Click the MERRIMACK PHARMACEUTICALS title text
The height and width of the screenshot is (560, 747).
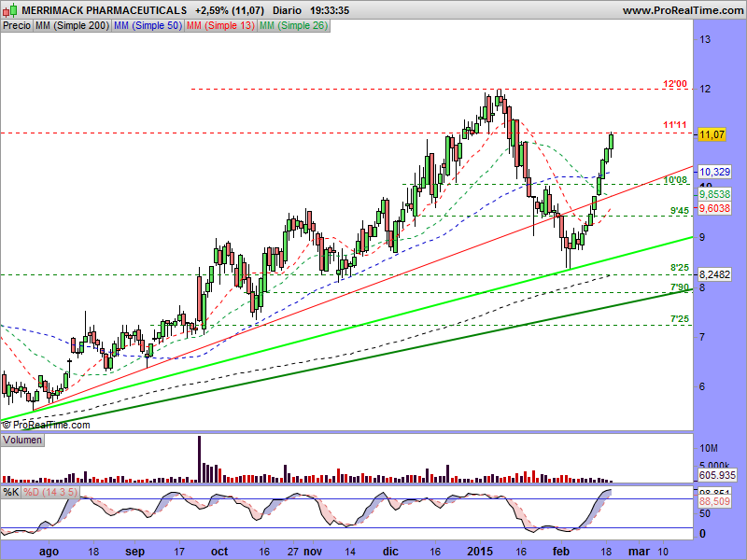tap(105, 10)
